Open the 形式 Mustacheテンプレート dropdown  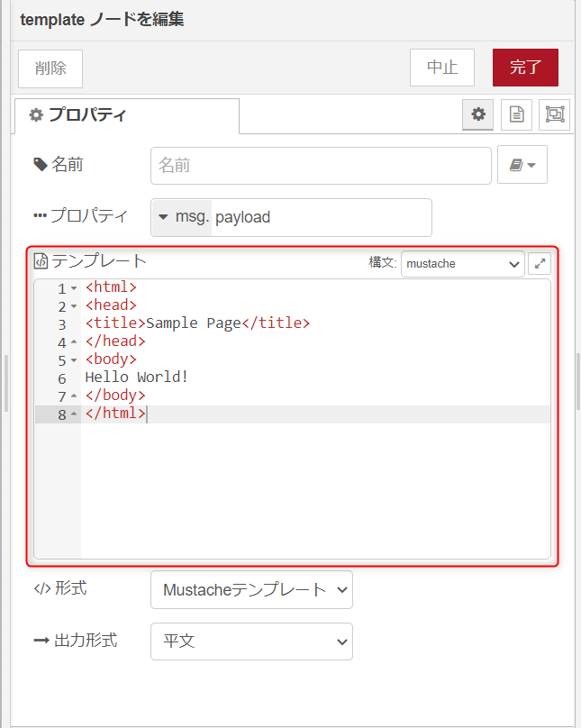pos(251,589)
